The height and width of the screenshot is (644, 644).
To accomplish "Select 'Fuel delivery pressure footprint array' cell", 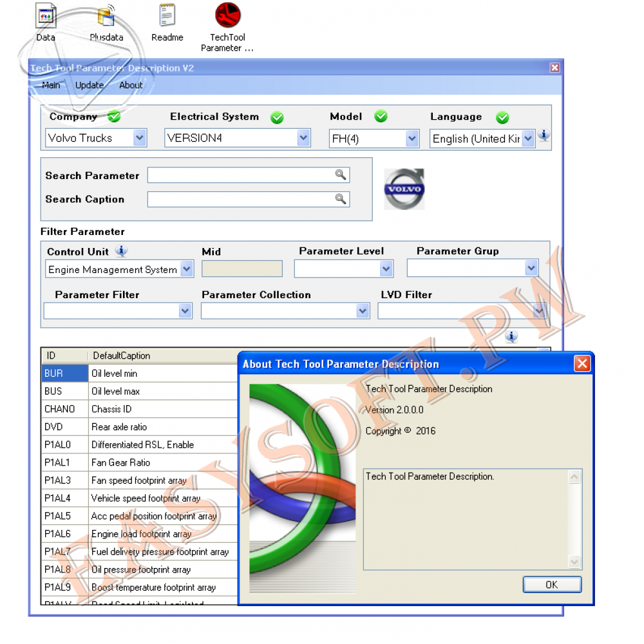I will coord(163,551).
